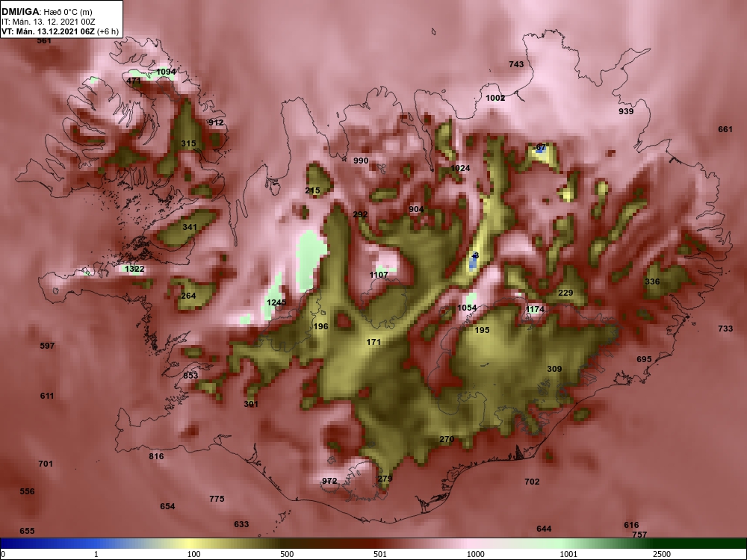This screenshot has height=560, width=747.
Task: Click the map value 341
Action: (190, 227)
